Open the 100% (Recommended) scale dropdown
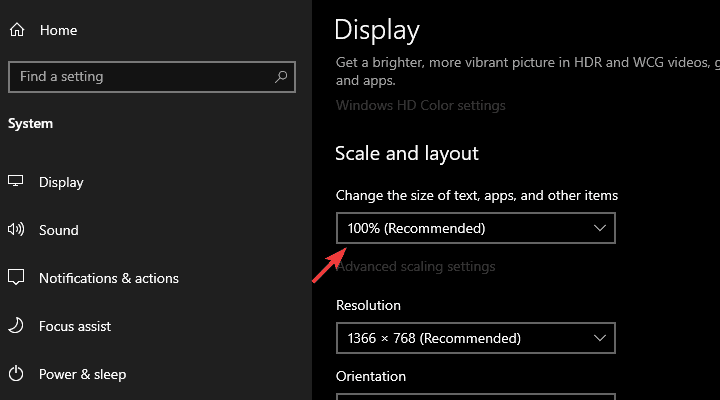This screenshot has width=720, height=400. click(476, 228)
